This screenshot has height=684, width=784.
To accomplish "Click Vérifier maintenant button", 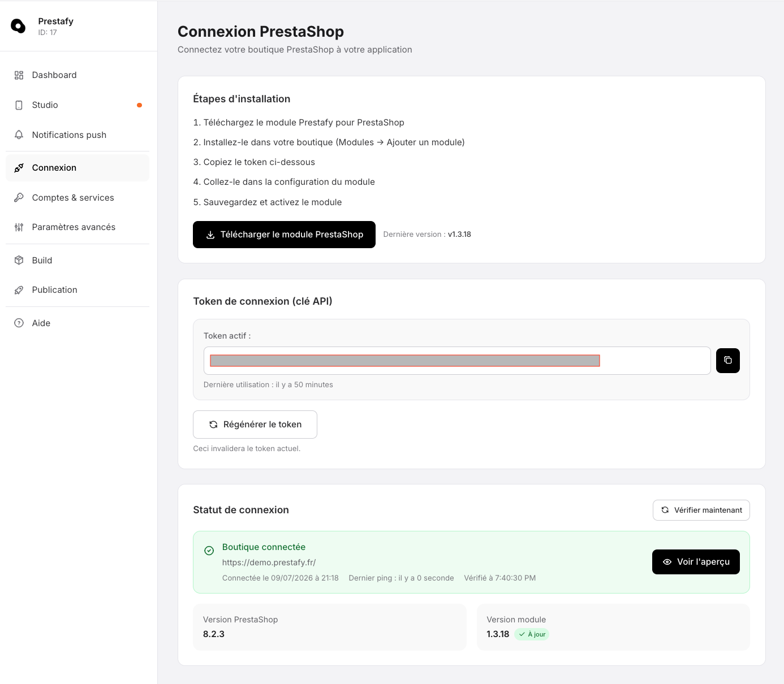I will pyautogui.click(x=701, y=510).
